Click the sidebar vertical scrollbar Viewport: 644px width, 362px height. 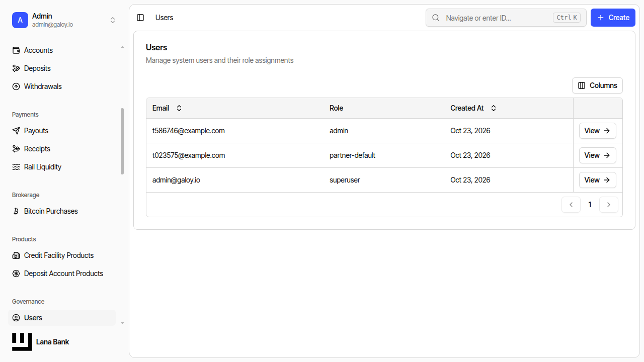[122, 141]
